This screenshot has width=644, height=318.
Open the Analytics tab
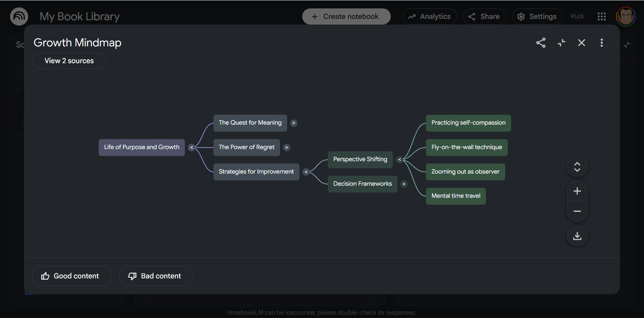point(430,16)
